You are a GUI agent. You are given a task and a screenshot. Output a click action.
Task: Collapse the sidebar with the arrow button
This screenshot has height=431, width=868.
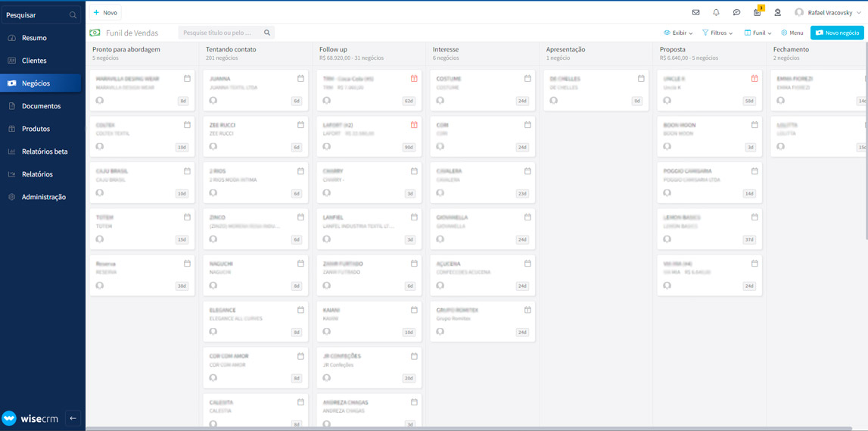[x=73, y=417]
